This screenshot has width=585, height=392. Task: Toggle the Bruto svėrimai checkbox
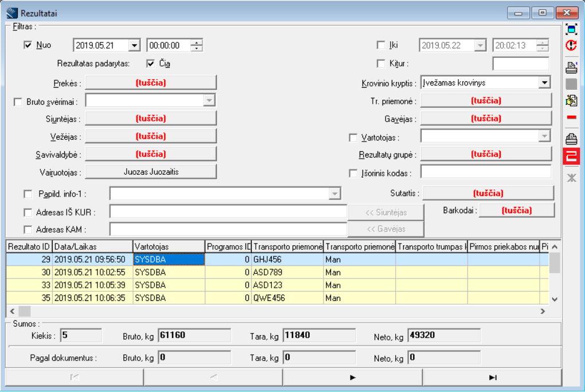point(18,101)
